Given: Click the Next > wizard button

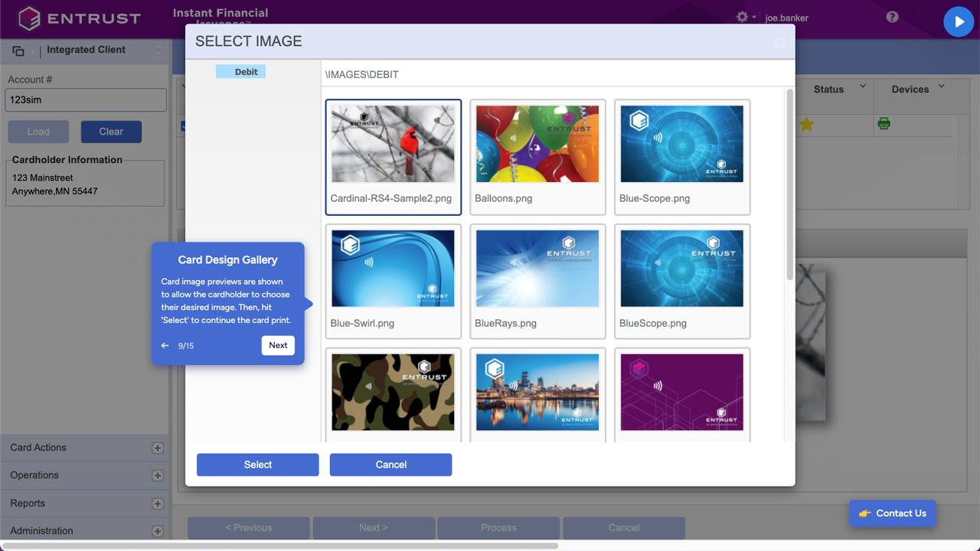Looking at the screenshot, I should click(374, 528).
